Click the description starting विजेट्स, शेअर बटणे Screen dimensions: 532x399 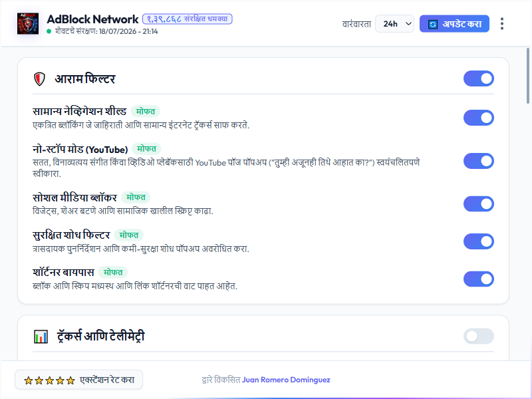(x=123, y=211)
